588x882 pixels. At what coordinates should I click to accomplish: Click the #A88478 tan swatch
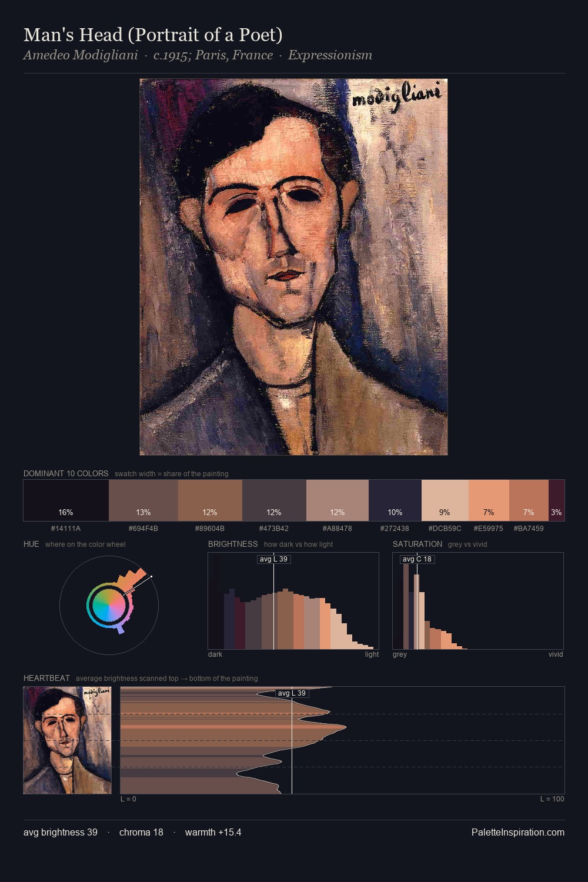(338, 500)
